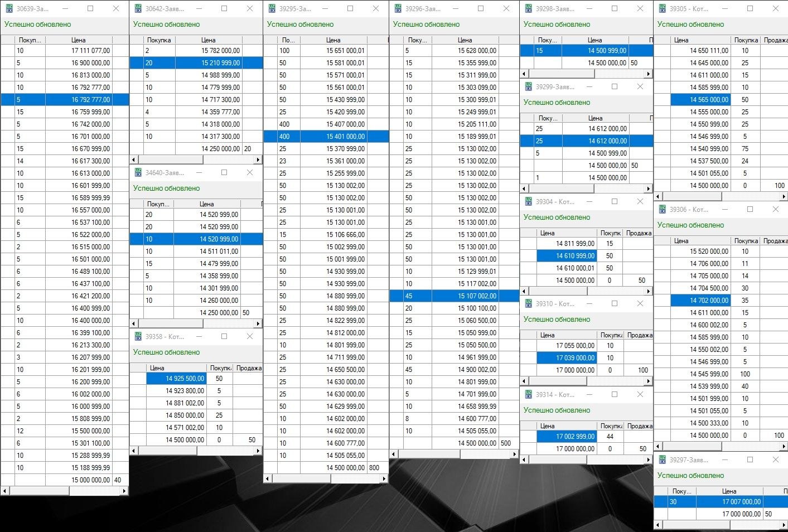Click the title icon of the 39310 window
Screen dimensions: 788x532
tap(528, 304)
